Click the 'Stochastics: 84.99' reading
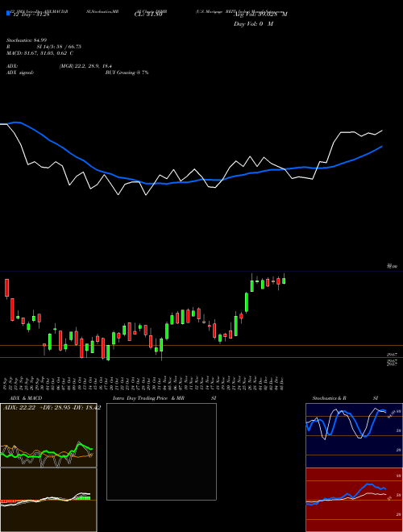Image resolution: width=403 pixels, height=532 pixels. (x=26, y=40)
